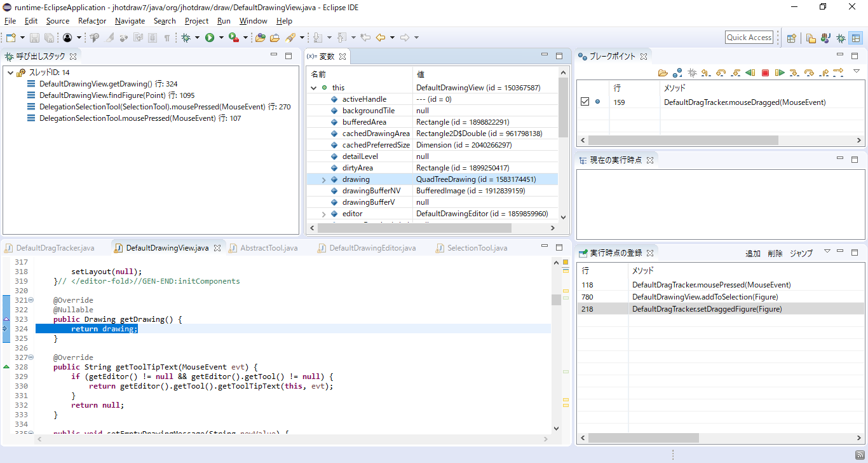Image resolution: width=868 pixels, height=463 pixels.
Task: Click the 追加 (add) button
Action: [753, 253]
